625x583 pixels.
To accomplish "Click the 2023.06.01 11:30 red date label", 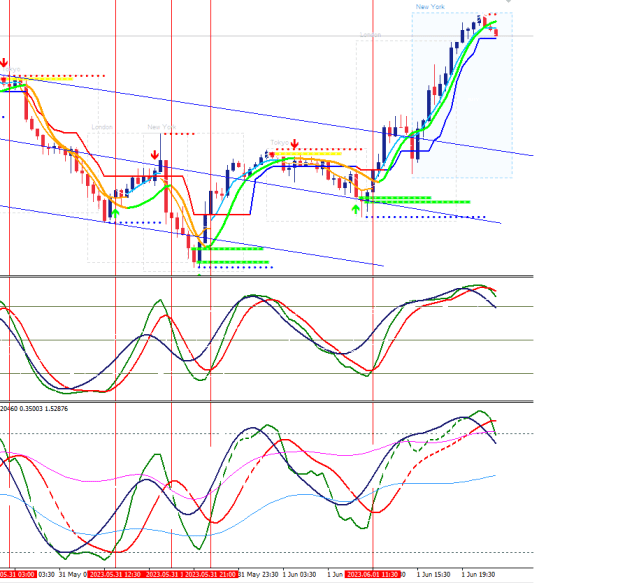I will [x=373, y=574].
